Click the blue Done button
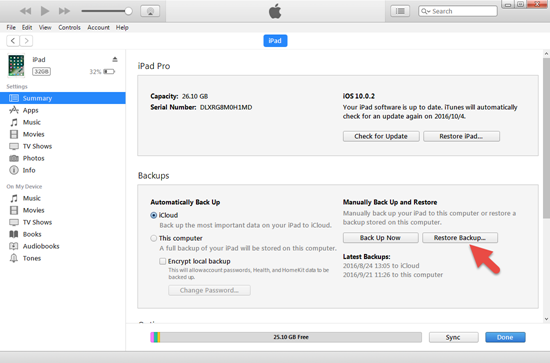This screenshot has height=363, width=550. point(505,337)
